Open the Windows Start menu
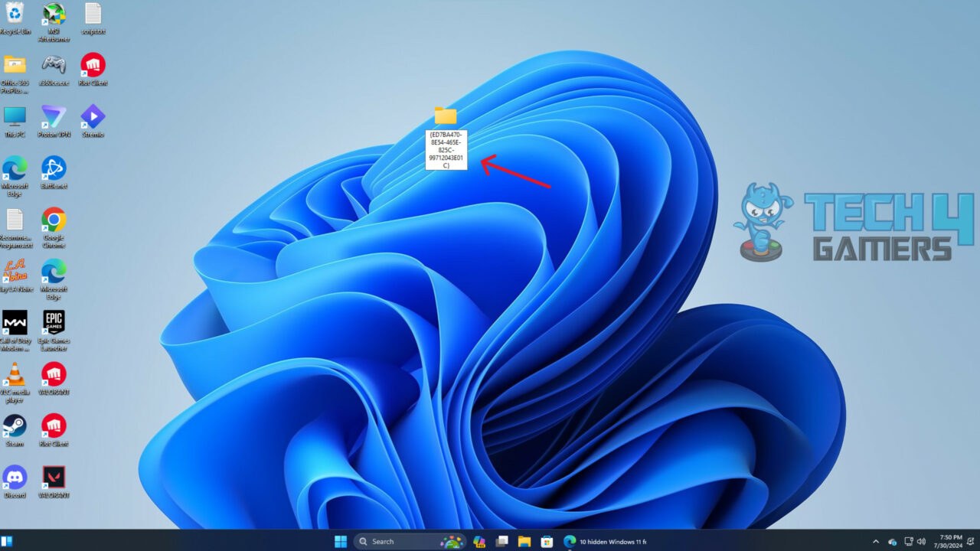Image resolution: width=980 pixels, height=551 pixels. coord(339,541)
